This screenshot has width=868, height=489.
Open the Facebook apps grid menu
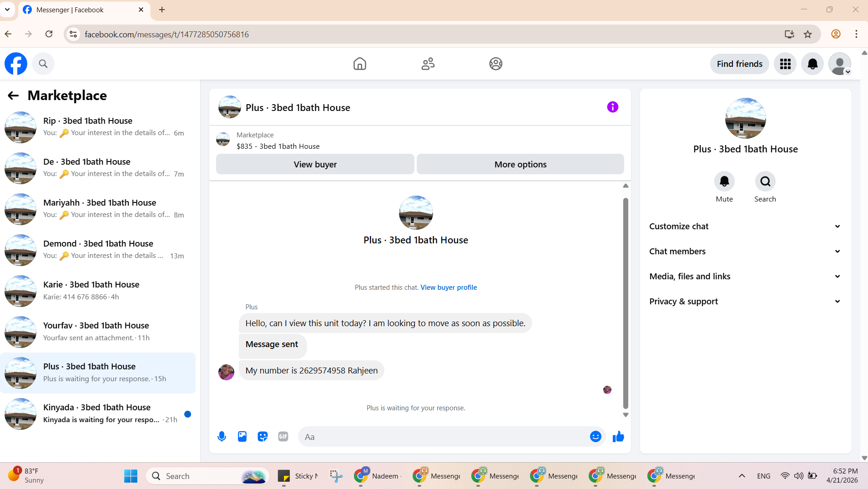click(x=785, y=64)
